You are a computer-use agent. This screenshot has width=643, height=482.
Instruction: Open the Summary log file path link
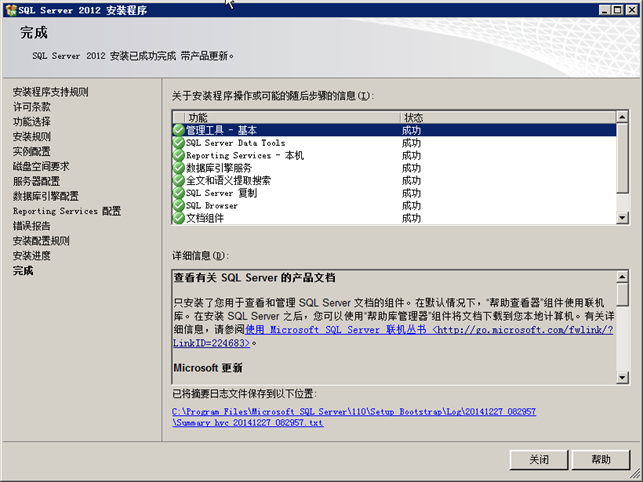click(354, 417)
